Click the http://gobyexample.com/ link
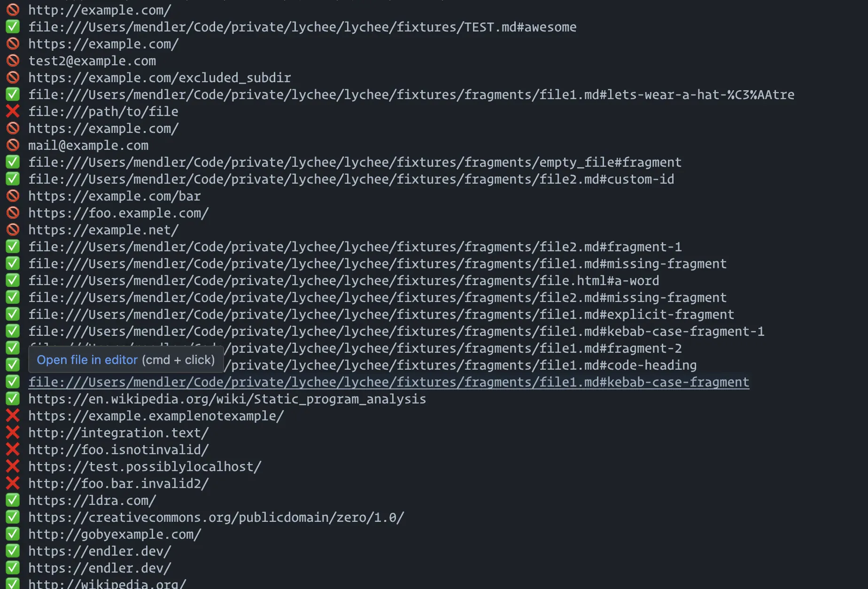 point(115,535)
